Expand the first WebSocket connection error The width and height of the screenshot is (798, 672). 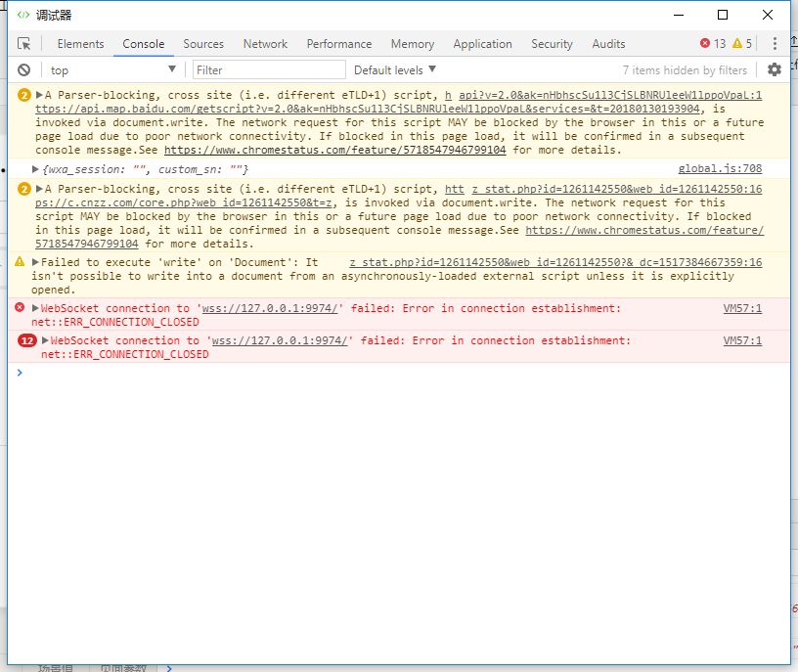tap(35, 308)
